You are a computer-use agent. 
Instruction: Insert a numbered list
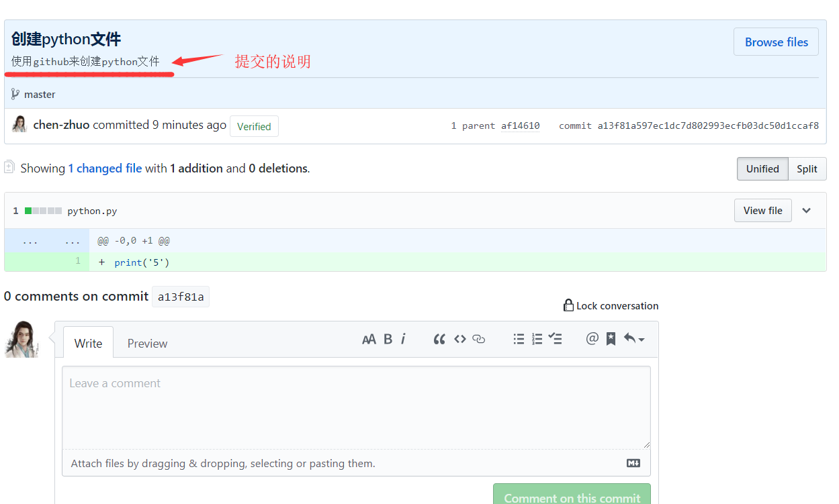point(537,340)
